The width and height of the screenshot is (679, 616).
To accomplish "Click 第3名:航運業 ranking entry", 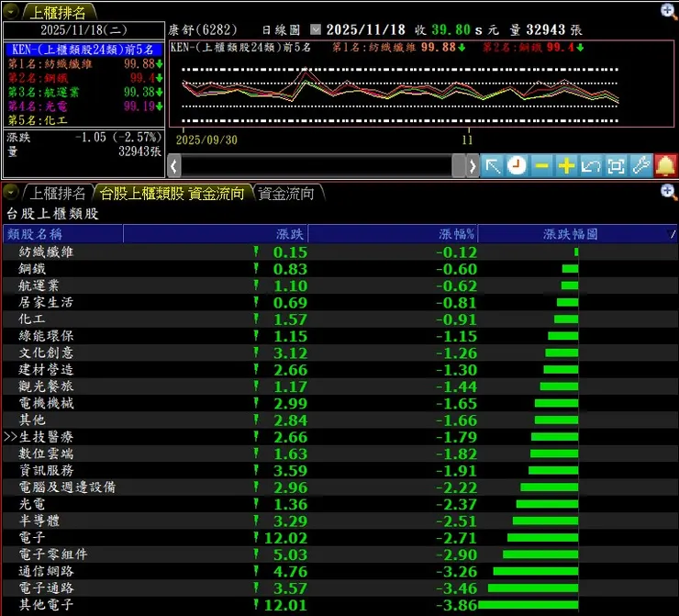I will [x=84, y=92].
